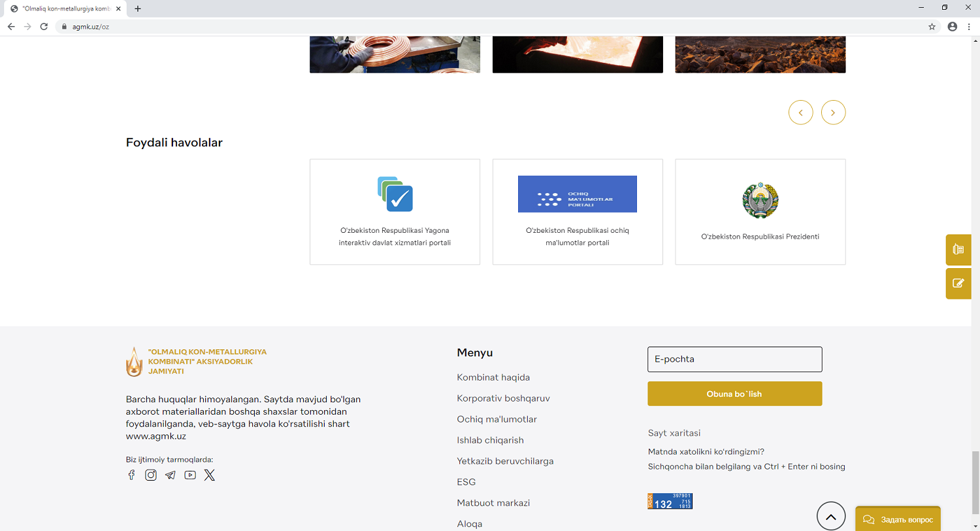Open the X (Twitter) icon

[x=209, y=475]
